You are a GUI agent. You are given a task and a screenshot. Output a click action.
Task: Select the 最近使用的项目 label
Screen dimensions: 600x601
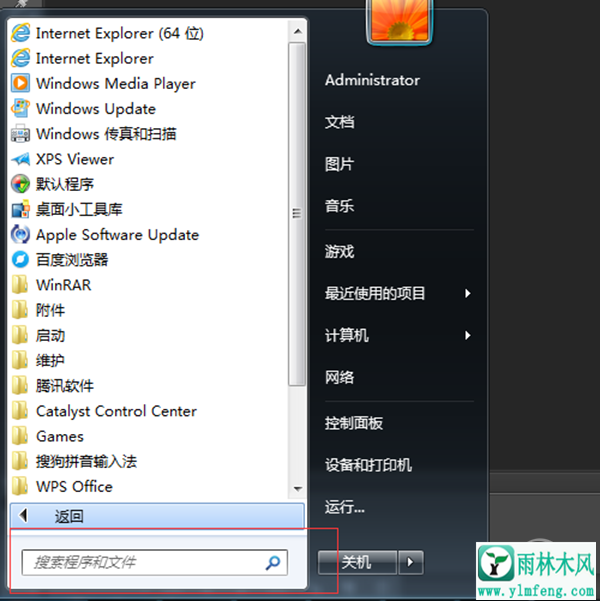(375, 294)
